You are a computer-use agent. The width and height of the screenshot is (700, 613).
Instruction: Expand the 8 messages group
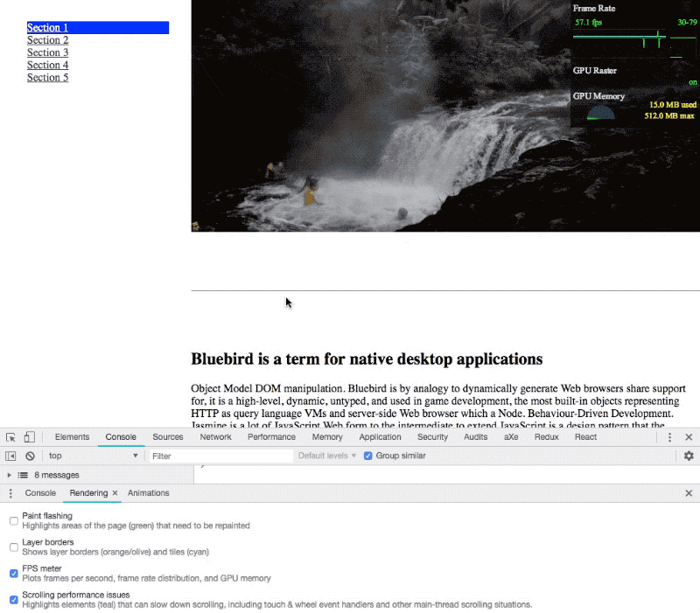coord(10,475)
